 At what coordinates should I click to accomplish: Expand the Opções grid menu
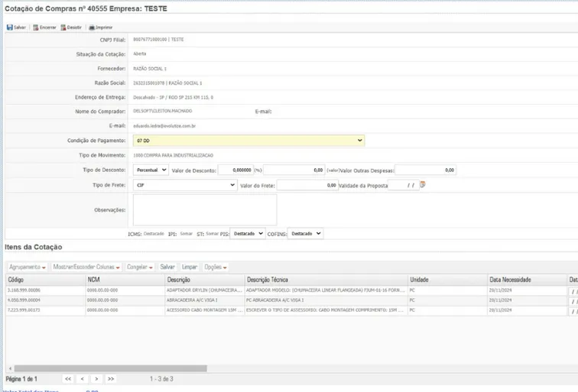coord(216,267)
